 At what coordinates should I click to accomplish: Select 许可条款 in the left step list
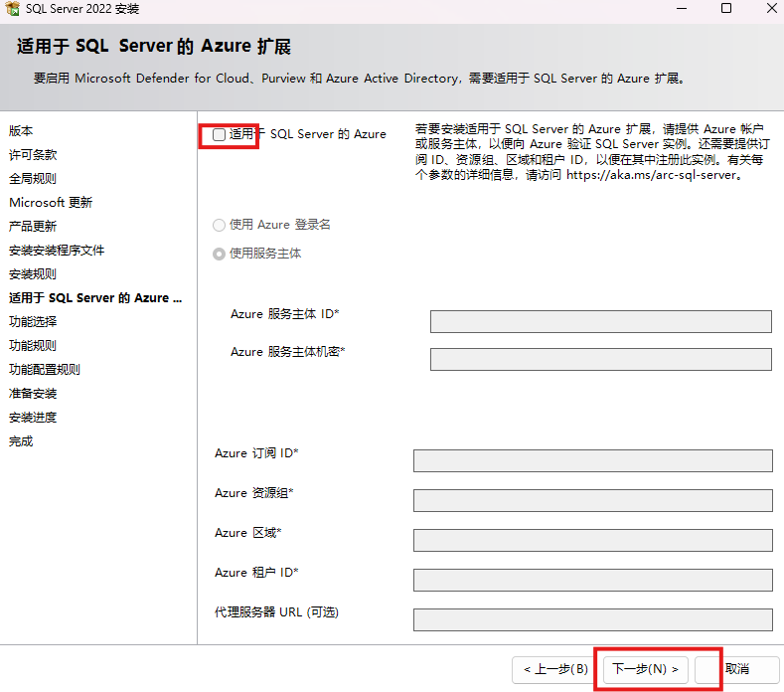33,155
